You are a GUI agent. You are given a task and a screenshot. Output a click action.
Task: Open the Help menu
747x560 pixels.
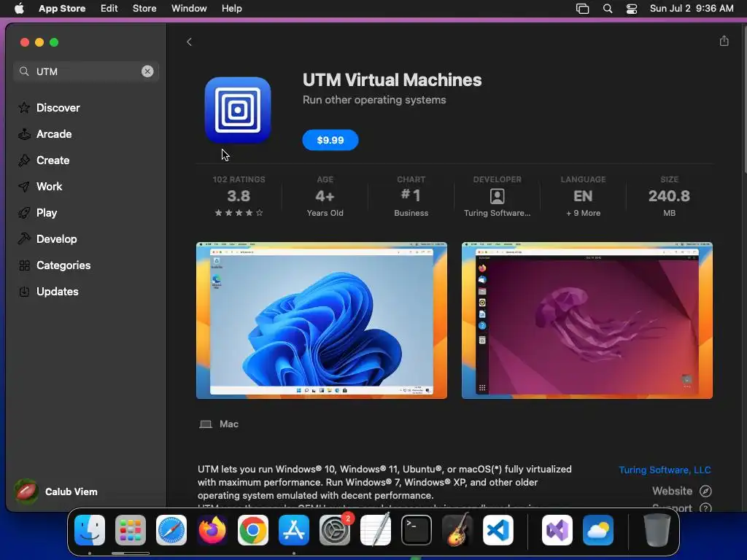(x=231, y=9)
